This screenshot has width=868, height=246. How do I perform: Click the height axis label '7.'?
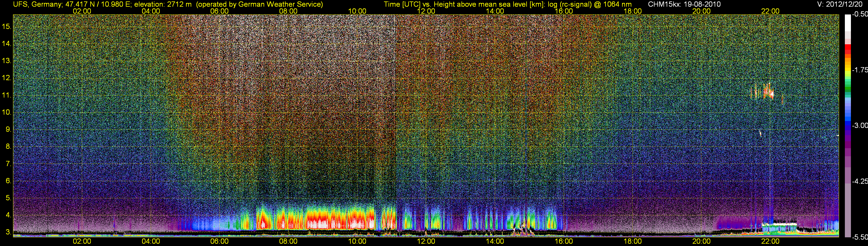pyautogui.click(x=8, y=164)
